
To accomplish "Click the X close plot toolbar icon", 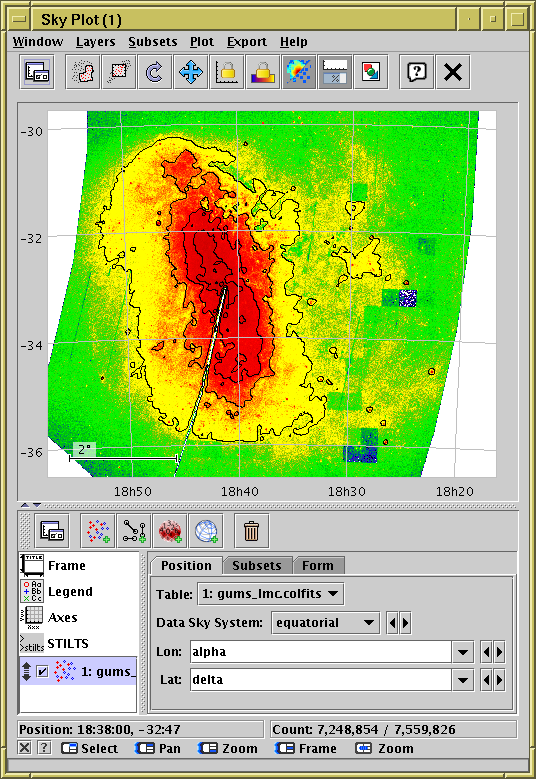I will [453, 73].
